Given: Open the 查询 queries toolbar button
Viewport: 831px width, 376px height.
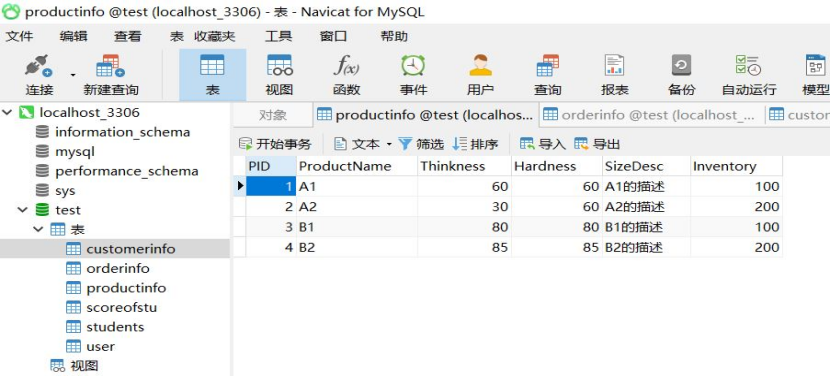Looking at the screenshot, I should [x=547, y=75].
